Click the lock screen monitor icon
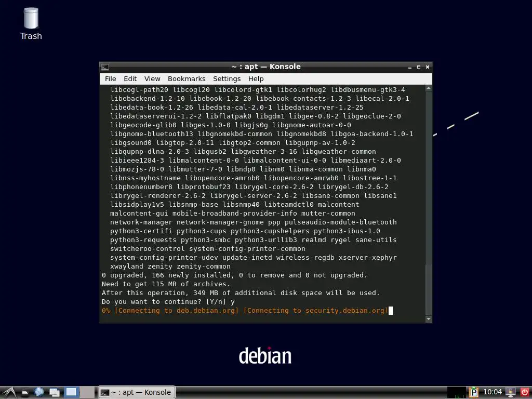The height and width of the screenshot is (399, 532). tap(511, 392)
